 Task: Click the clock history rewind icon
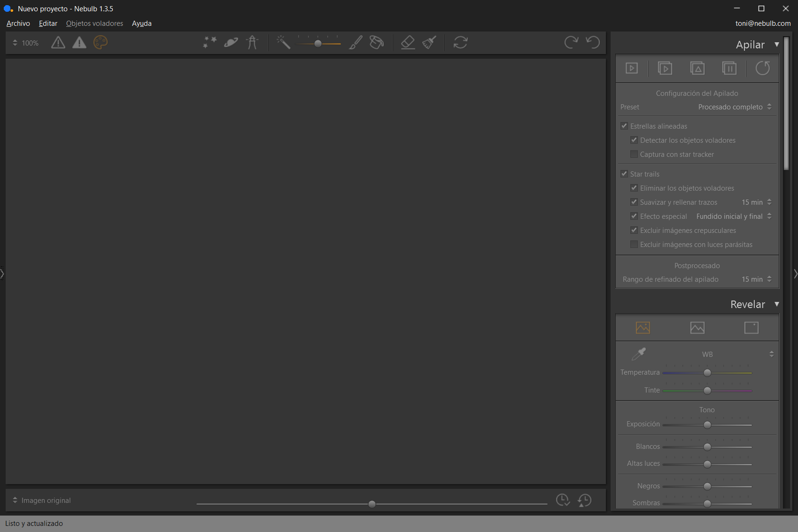click(584, 500)
